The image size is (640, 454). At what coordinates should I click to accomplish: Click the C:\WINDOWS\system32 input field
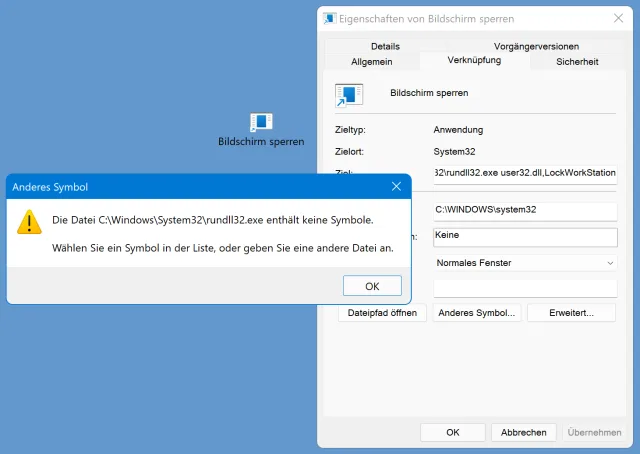click(525, 211)
